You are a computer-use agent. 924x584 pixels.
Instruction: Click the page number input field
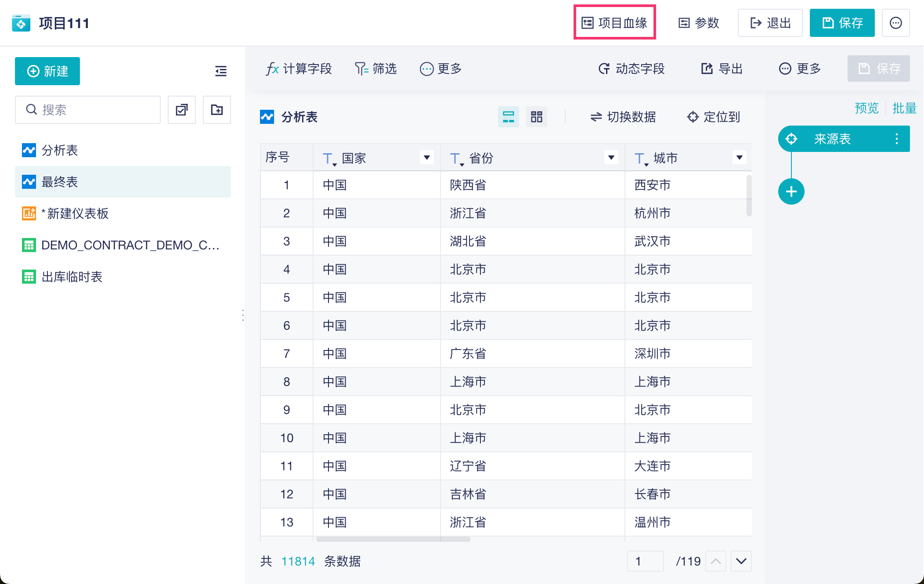645,561
